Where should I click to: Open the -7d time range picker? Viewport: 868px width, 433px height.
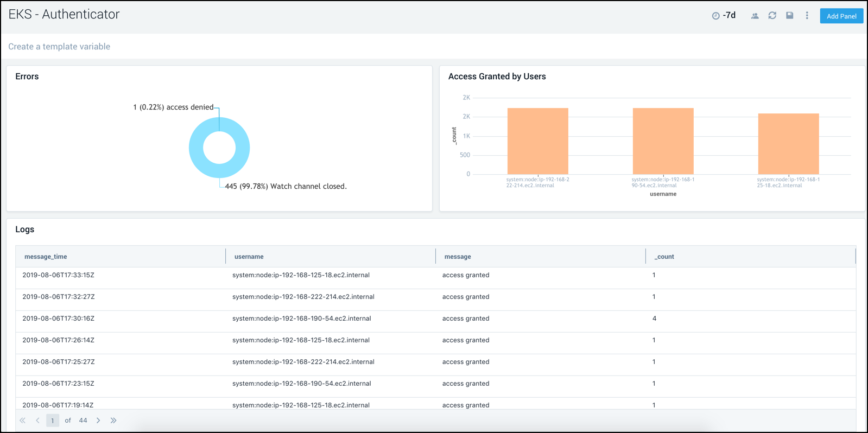724,16
